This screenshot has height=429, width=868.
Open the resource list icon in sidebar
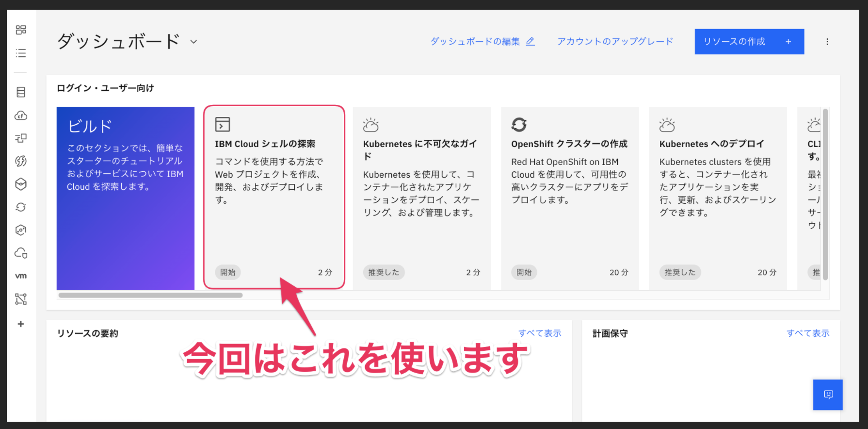[x=21, y=53]
